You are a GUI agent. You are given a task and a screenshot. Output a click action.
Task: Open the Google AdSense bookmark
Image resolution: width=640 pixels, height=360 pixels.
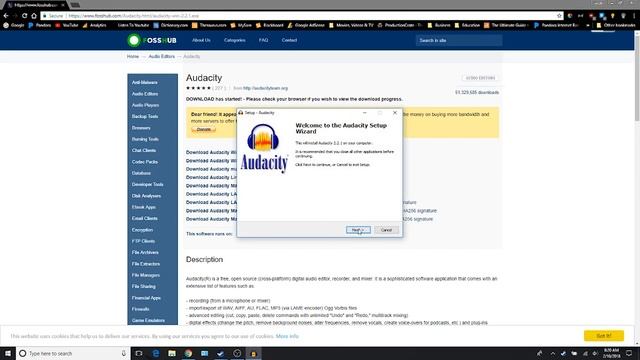tap(306, 25)
